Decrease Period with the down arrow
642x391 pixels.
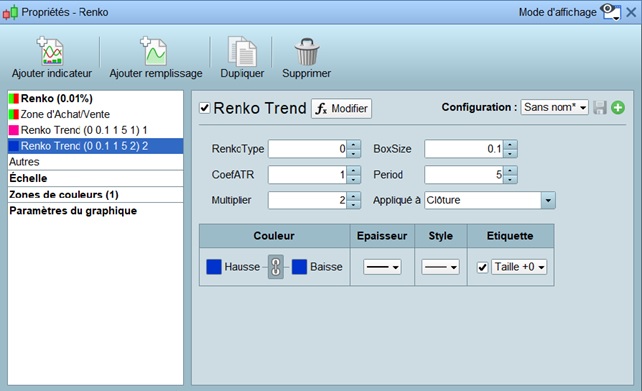click(x=510, y=179)
